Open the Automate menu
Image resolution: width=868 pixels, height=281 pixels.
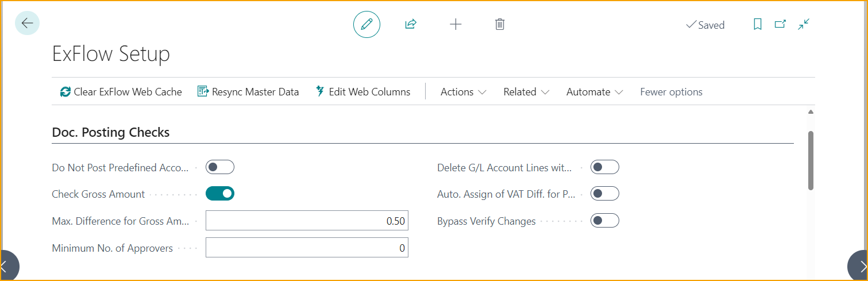pos(595,92)
